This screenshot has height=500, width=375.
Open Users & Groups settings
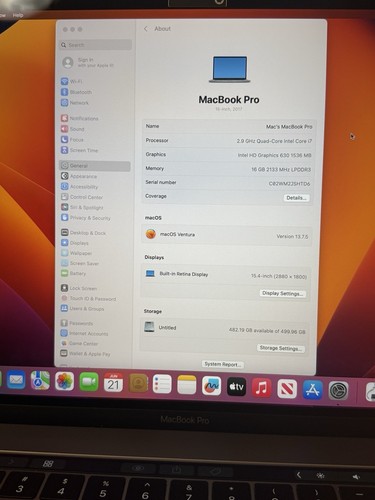(x=83, y=309)
